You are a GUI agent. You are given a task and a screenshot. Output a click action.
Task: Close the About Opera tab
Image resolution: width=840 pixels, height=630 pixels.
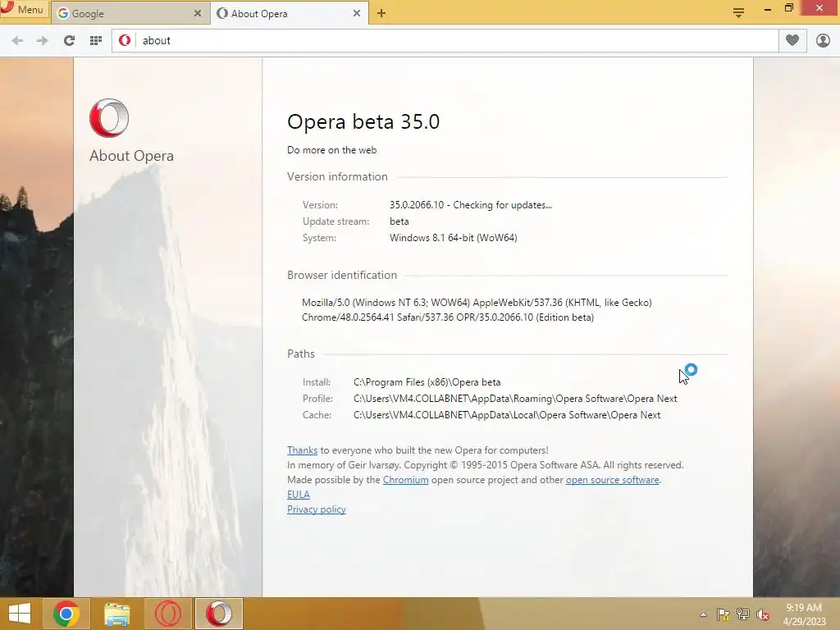(x=357, y=13)
